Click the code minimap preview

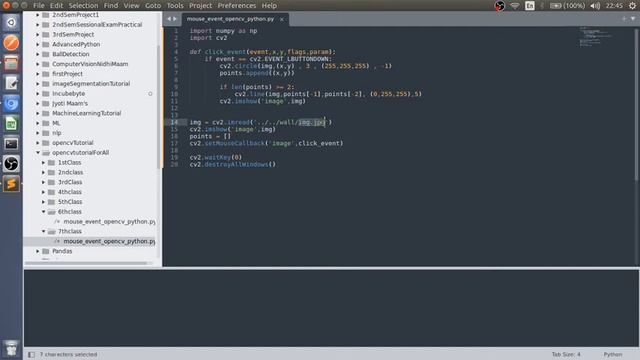click(x=595, y=37)
